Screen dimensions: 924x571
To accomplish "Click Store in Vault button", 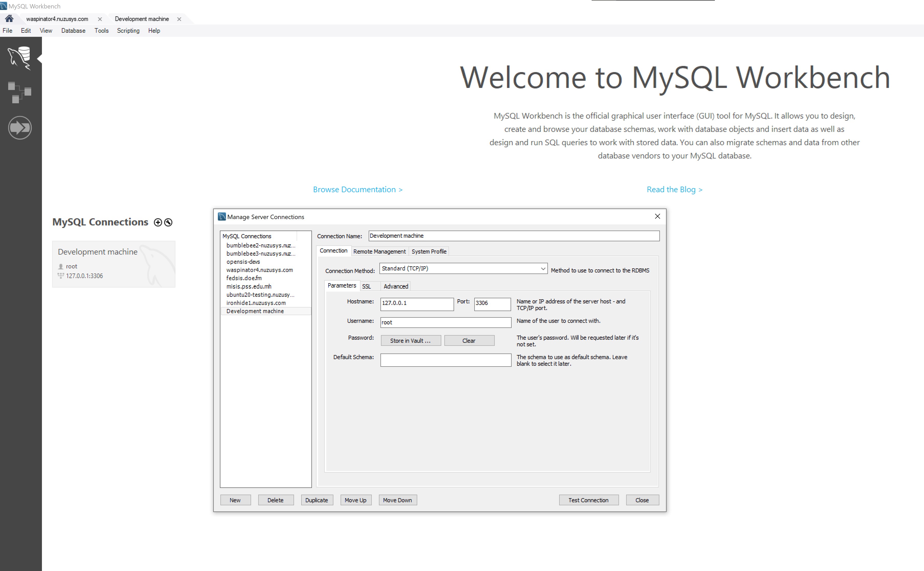I will [x=410, y=341].
